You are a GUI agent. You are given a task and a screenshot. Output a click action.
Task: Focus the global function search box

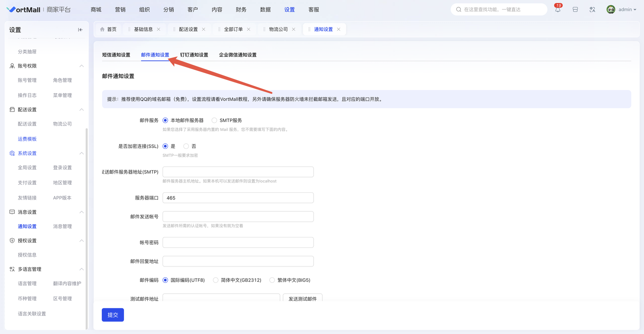pyautogui.click(x=499, y=10)
